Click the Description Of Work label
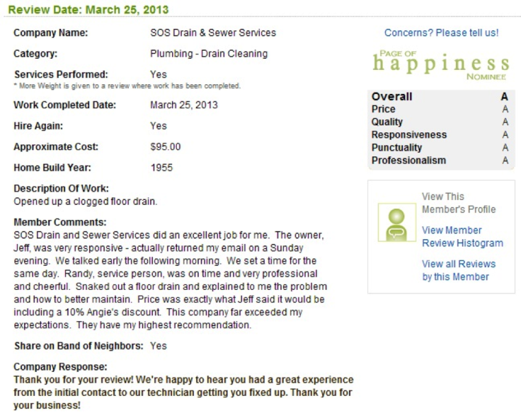The height and width of the screenshot is (420, 521). [x=61, y=188]
